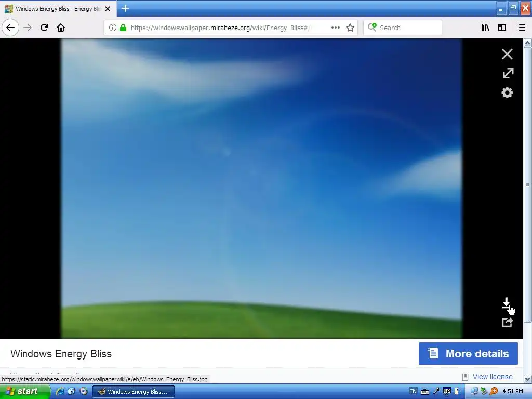Click the green secure connection padlock
Screen dimensions: 532x399
point(123,28)
